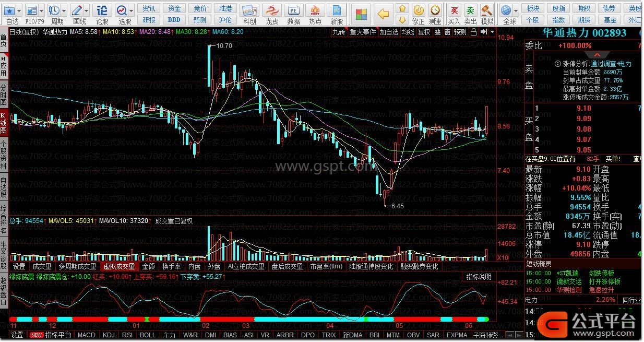Click the 修正 correction icon
The width and height of the screenshot is (644, 342).
tap(418, 10)
